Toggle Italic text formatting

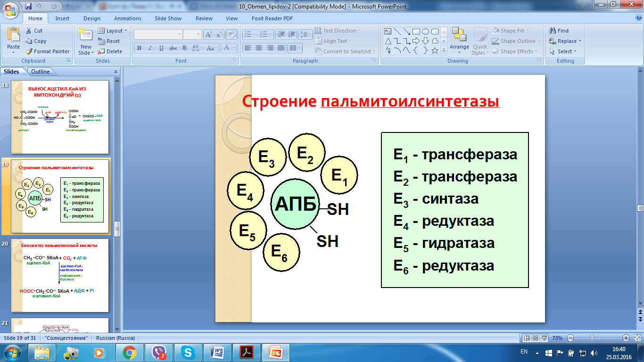pos(150,48)
